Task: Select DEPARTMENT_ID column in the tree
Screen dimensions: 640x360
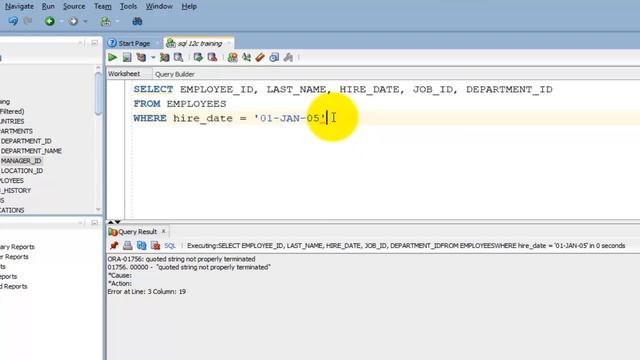Action: point(26,141)
